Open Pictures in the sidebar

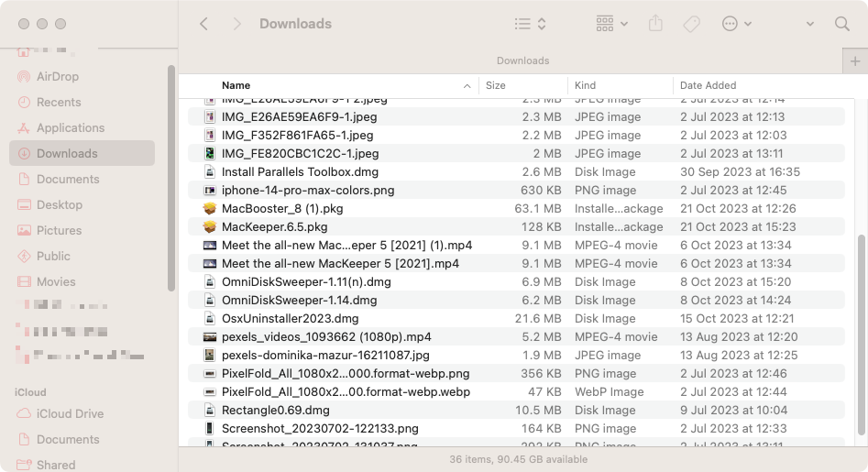tap(82, 230)
